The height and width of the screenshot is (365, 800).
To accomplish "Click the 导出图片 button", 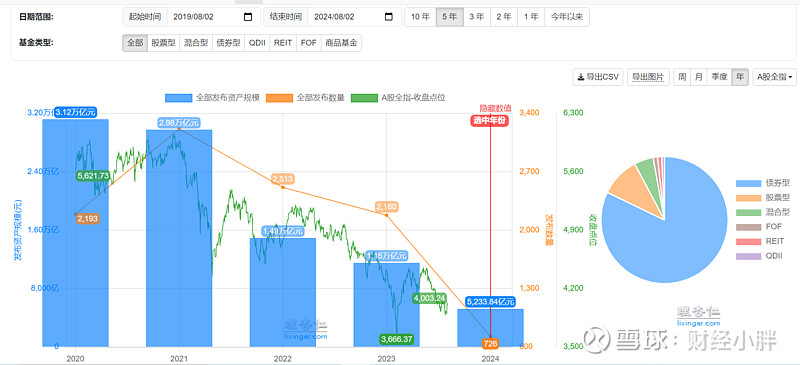I will (x=648, y=77).
